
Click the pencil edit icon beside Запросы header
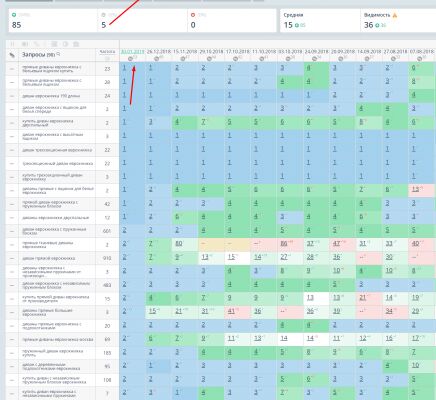click(12, 55)
